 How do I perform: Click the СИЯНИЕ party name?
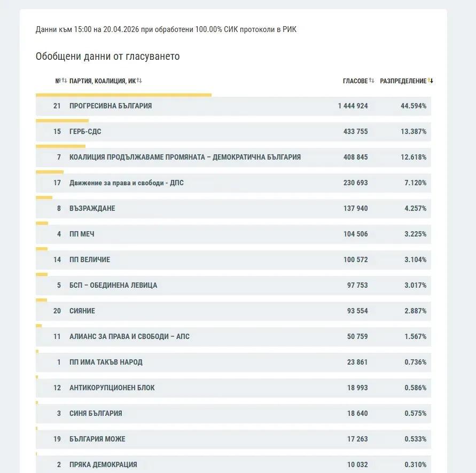[82, 311]
